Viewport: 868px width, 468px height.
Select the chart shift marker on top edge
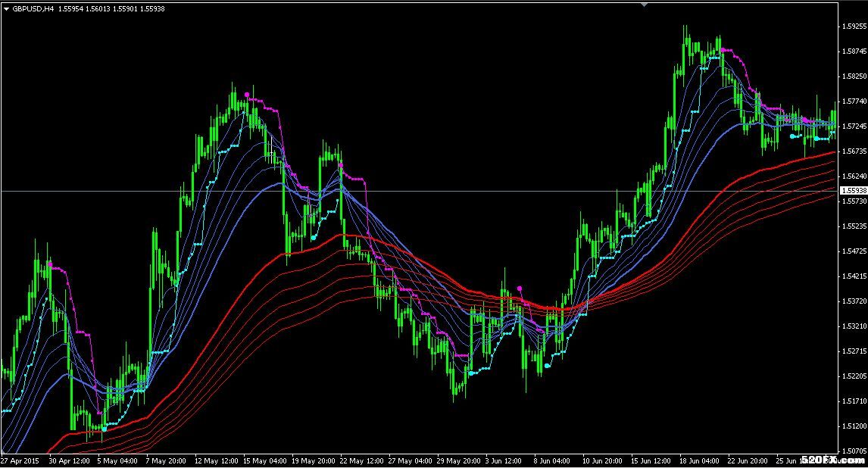pyautogui.click(x=644, y=5)
